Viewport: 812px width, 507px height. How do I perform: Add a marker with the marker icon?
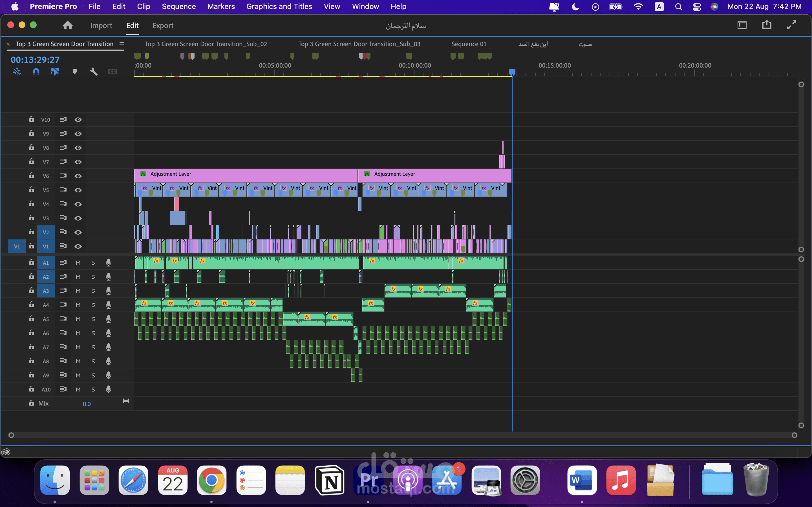coord(74,72)
